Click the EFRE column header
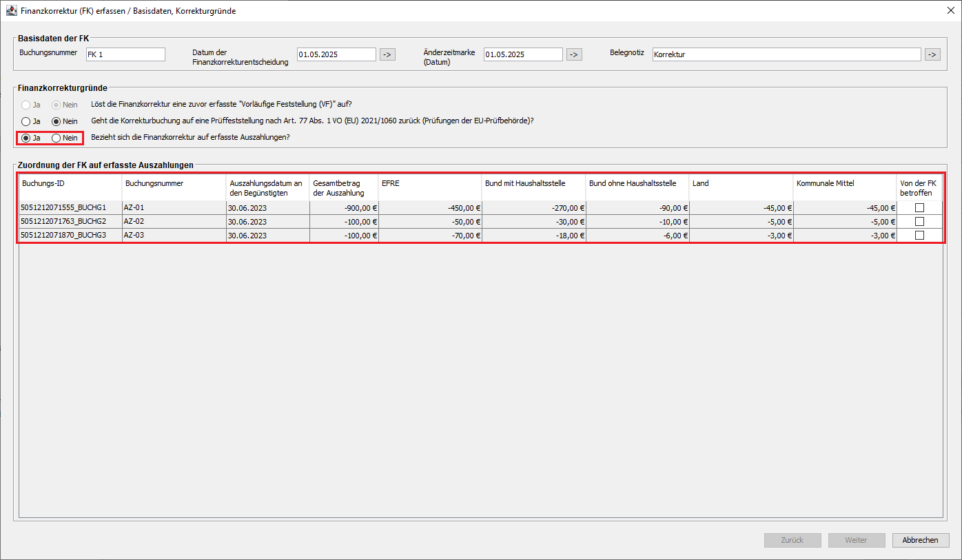Viewport: 962px width, 560px height. point(430,187)
